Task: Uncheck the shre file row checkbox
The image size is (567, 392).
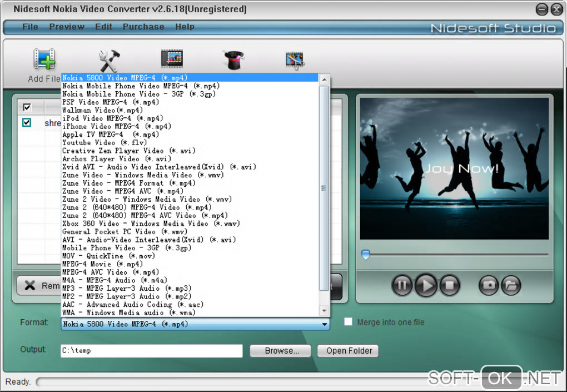Action: 27,122
